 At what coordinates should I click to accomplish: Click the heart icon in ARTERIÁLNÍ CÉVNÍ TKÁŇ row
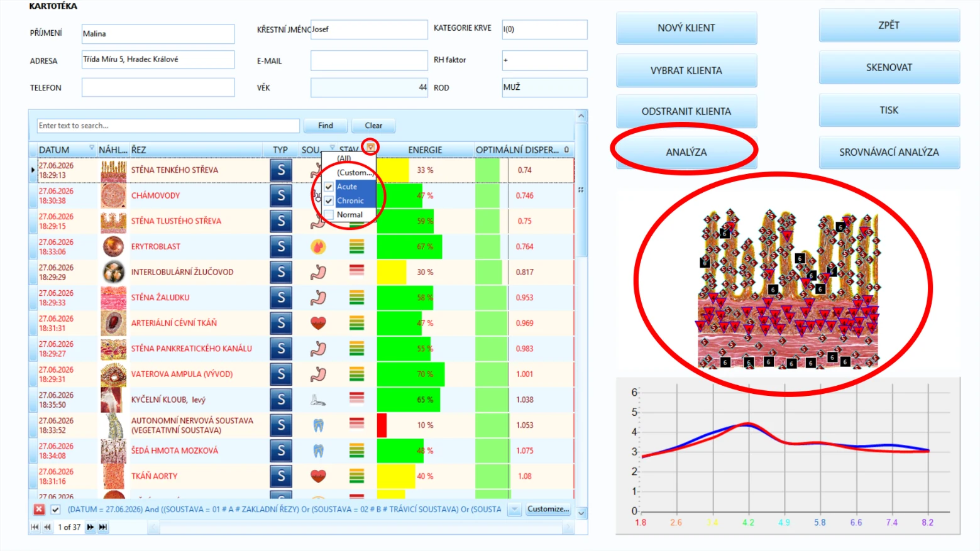[319, 323]
